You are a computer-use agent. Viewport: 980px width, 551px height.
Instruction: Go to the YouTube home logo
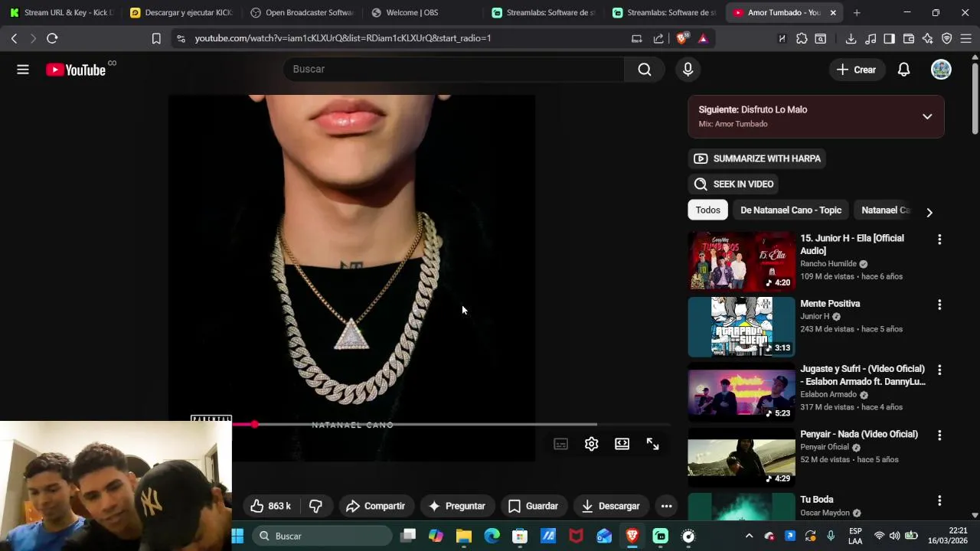pyautogui.click(x=76, y=70)
